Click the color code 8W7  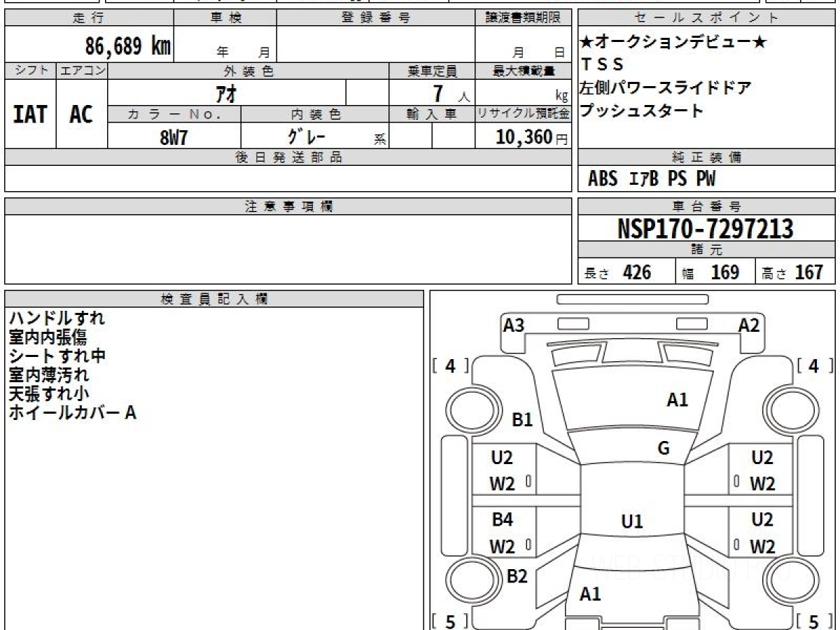(x=174, y=137)
